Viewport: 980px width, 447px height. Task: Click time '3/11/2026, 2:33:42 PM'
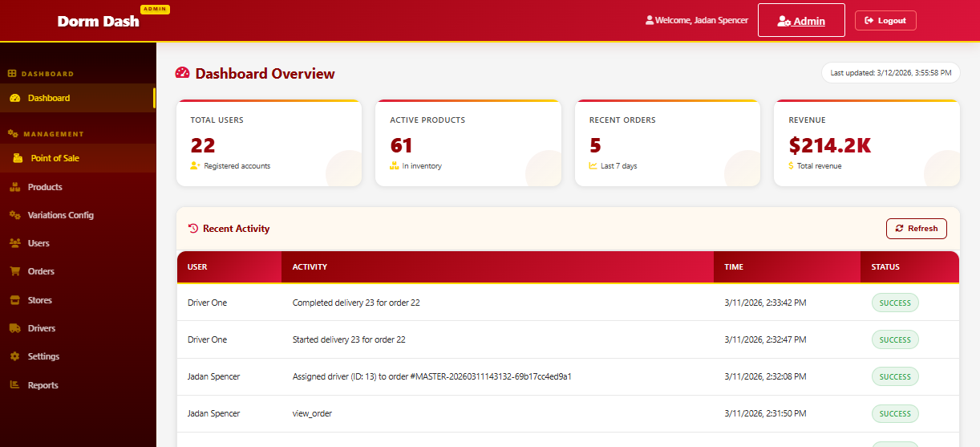pyautogui.click(x=765, y=303)
